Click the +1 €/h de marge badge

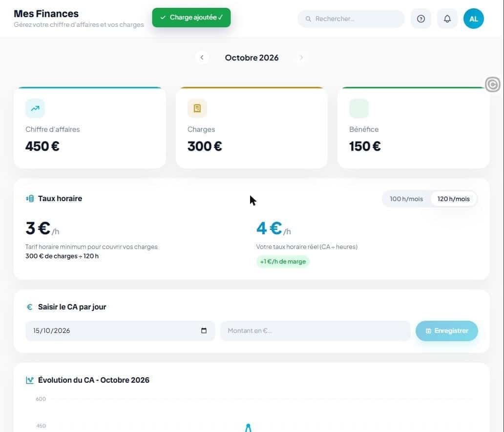pos(283,262)
